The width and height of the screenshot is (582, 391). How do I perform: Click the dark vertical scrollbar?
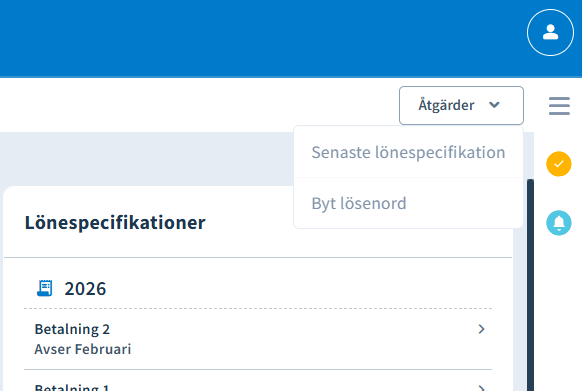pos(530,285)
